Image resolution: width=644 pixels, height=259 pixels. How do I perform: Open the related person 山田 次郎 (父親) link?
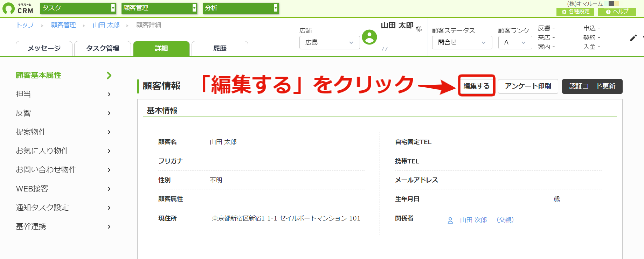[x=487, y=220]
